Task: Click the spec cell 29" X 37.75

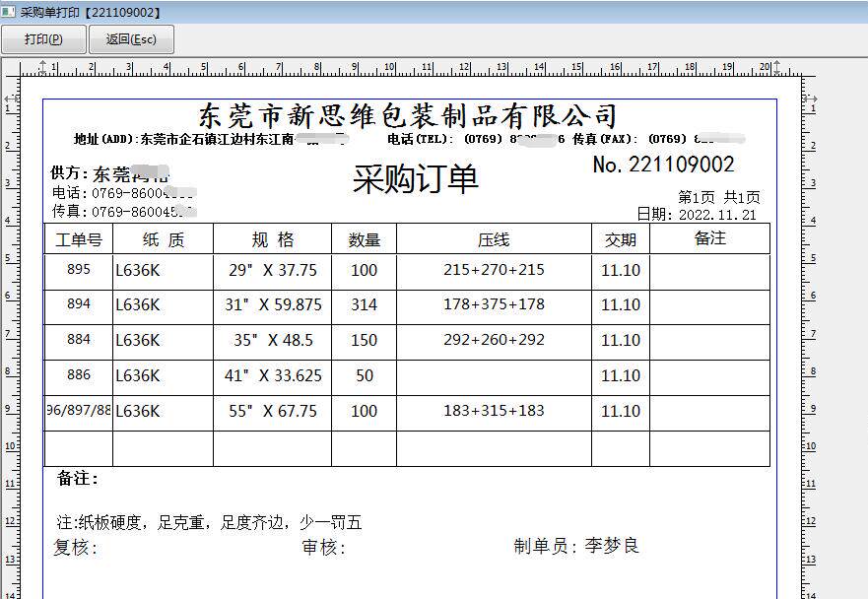Action: [273, 270]
